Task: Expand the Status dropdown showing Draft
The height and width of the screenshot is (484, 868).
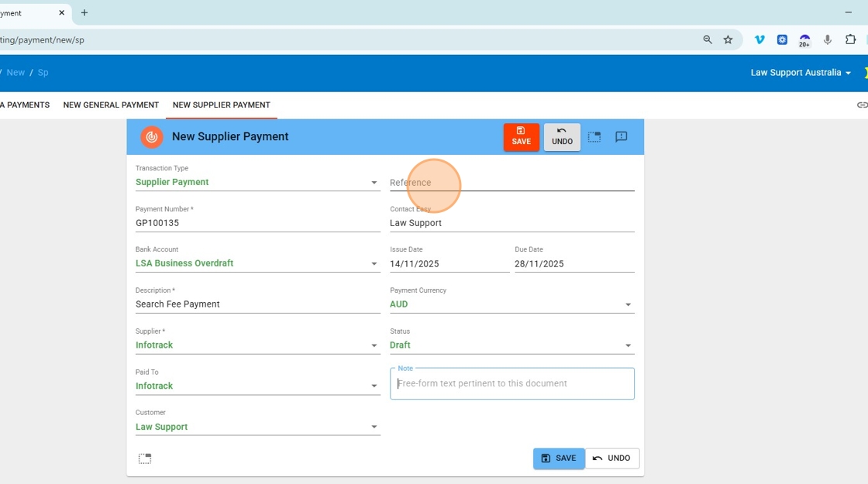Action: pyautogui.click(x=628, y=345)
